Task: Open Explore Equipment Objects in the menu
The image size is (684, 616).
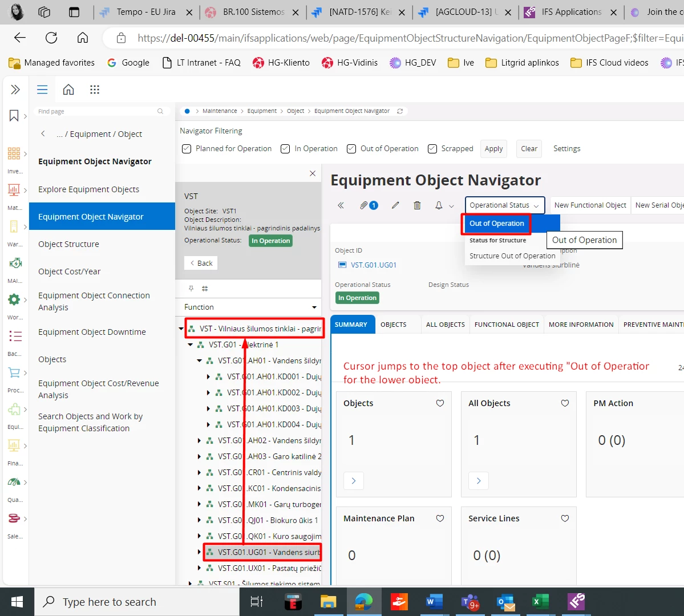Action: 88,189
